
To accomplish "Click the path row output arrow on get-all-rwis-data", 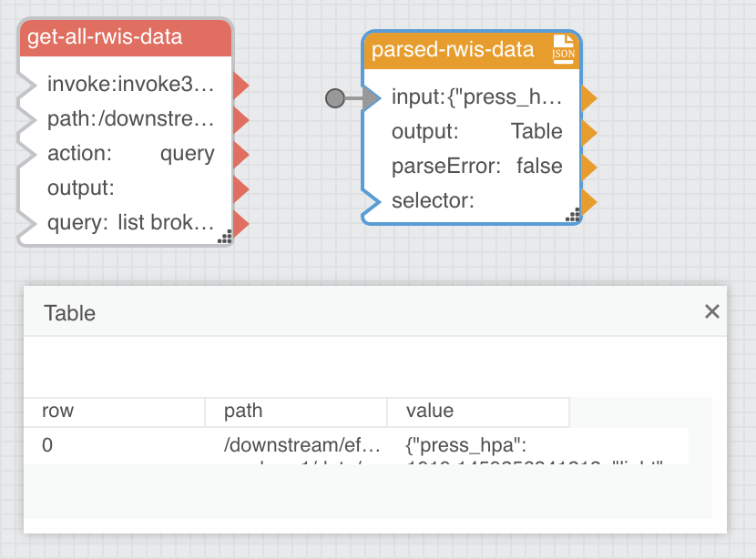I will click(x=241, y=120).
